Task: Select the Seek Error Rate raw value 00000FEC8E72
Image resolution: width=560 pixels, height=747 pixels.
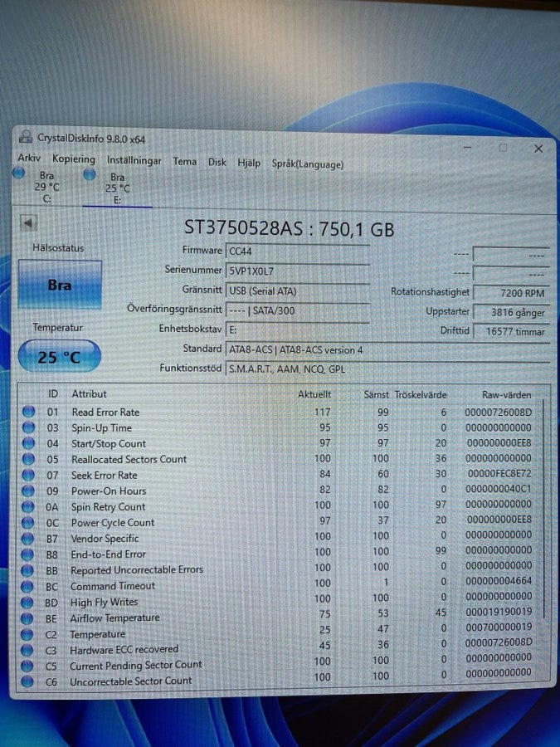Action: [x=499, y=474]
